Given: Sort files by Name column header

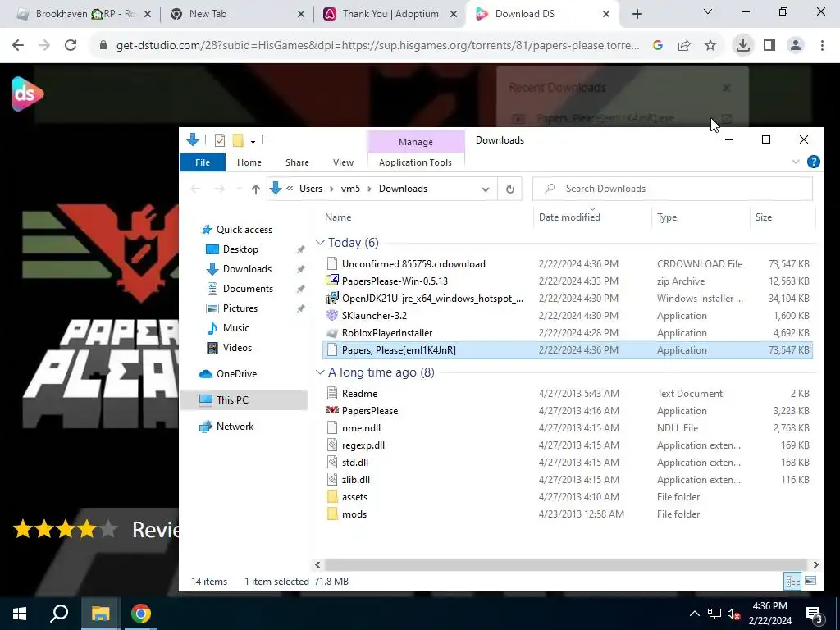Looking at the screenshot, I should pos(427,217).
